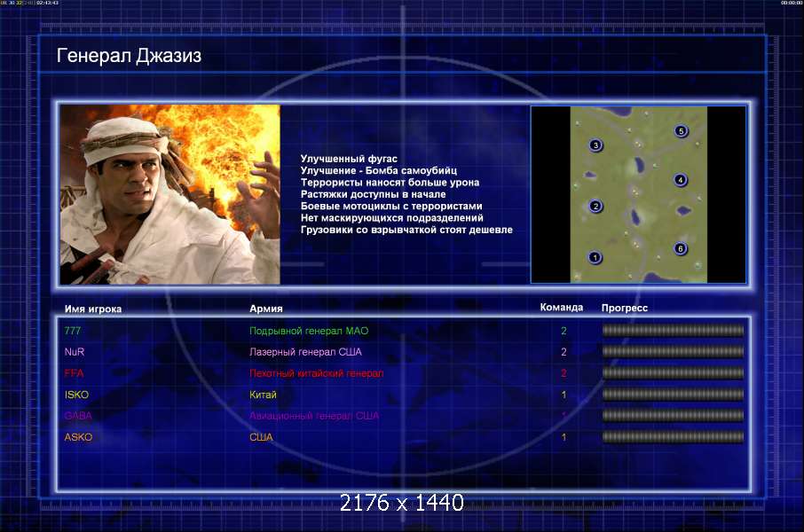This screenshot has width=804, height=532.
Task: Click start position marker 1 on the map
Action: point(595,257)
